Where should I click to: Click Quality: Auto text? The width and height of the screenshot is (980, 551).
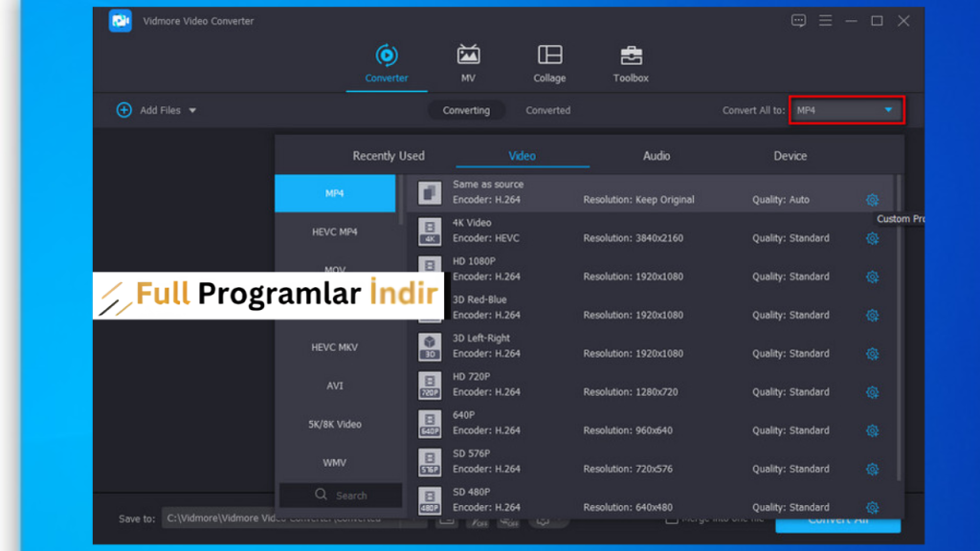pyautogui.click(x=781, y=200)
